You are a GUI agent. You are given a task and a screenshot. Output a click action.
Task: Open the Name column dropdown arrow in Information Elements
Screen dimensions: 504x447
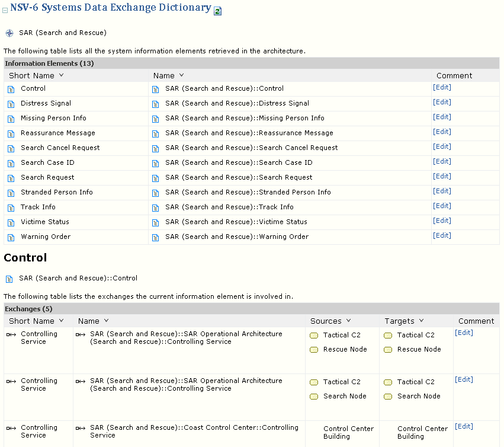click(181, 75)
